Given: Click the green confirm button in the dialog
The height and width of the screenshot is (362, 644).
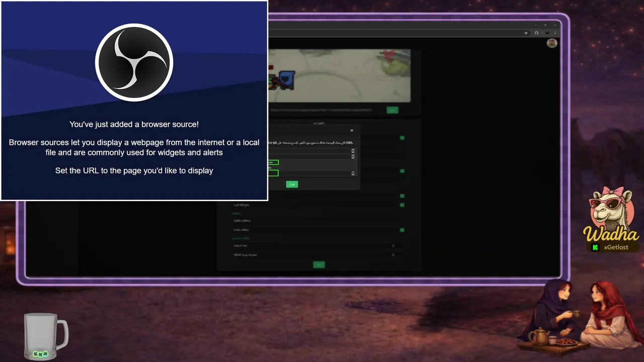Looking at the screenshot, I should 292,185.
